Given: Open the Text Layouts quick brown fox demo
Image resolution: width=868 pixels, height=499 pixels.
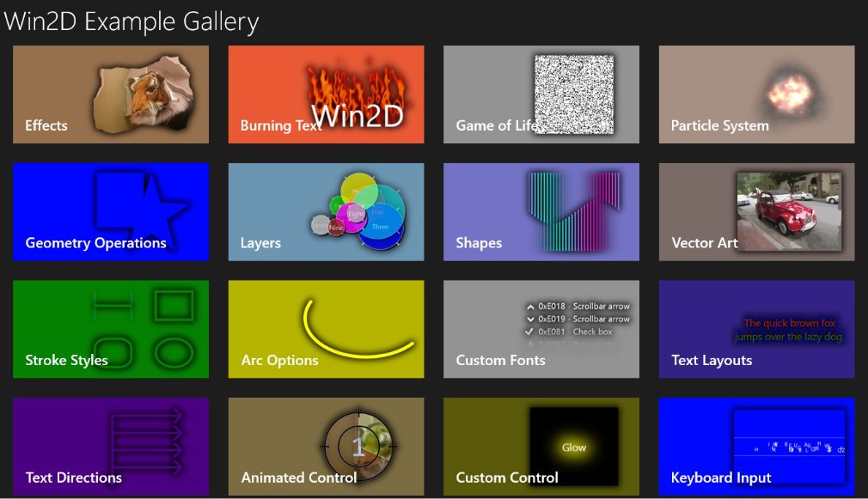Looking at the screenshot, I should tap(755, 329).
